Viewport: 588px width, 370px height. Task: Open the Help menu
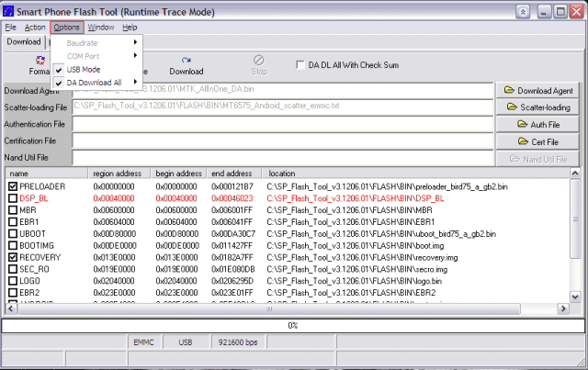(x=130, y=28)
